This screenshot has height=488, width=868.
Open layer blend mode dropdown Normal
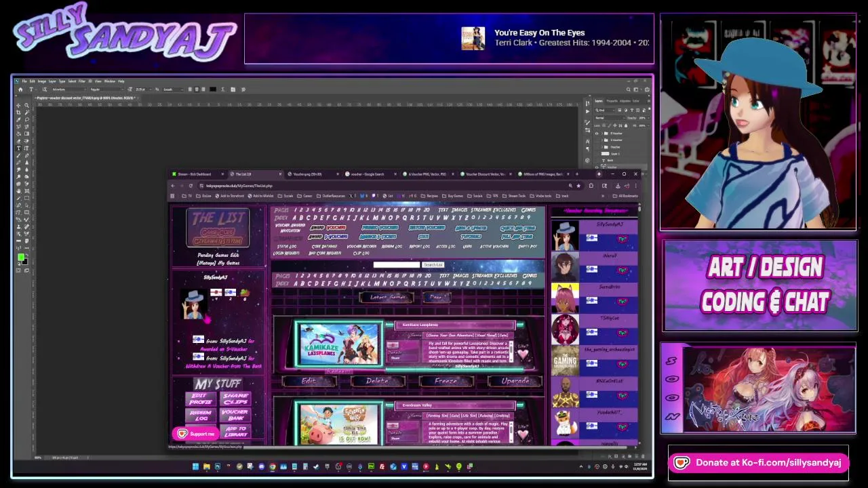[610, 118]
